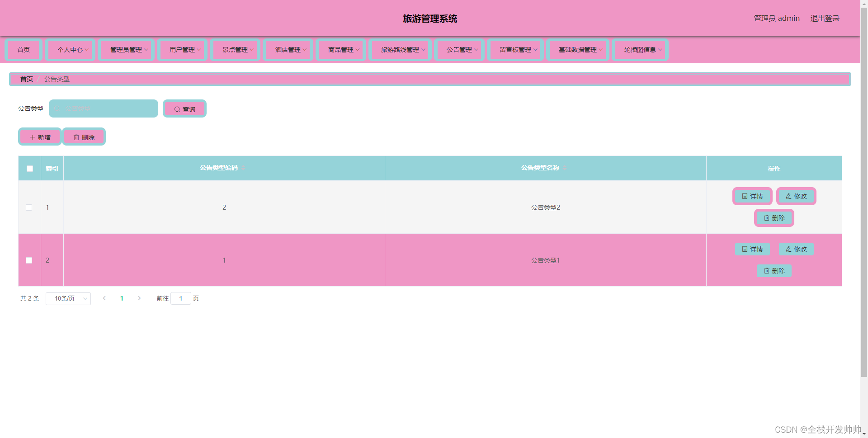The height and width of the screenshot is (438, 868).
Task: Click the next page arrow
Action: click(139, 298)
